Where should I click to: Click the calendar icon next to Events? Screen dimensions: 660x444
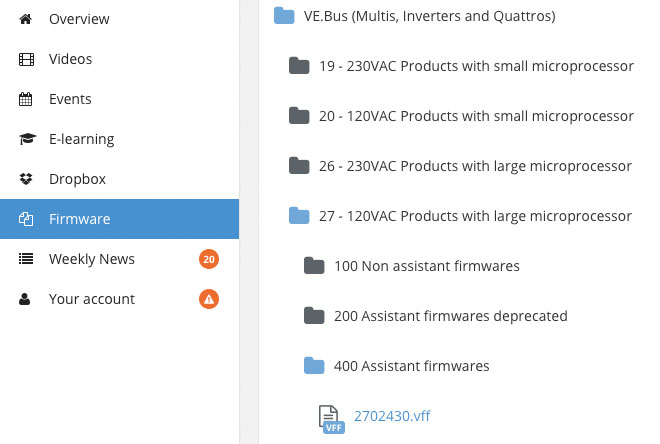[x=26, y=99]
